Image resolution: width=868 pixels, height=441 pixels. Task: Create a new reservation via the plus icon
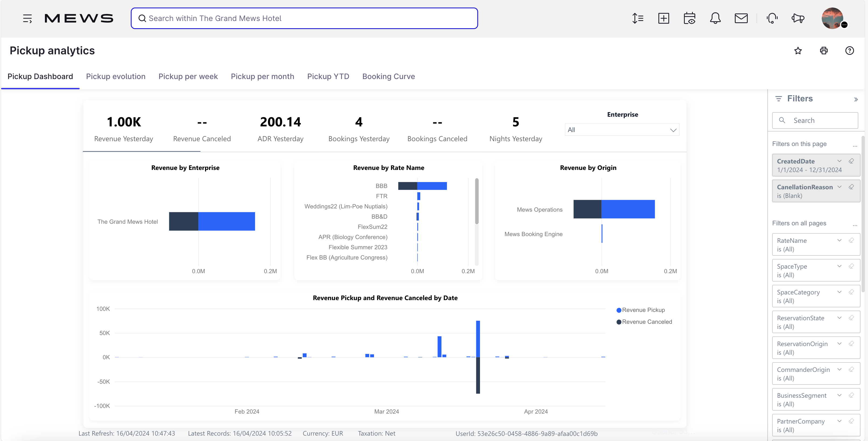coord(664,18)
